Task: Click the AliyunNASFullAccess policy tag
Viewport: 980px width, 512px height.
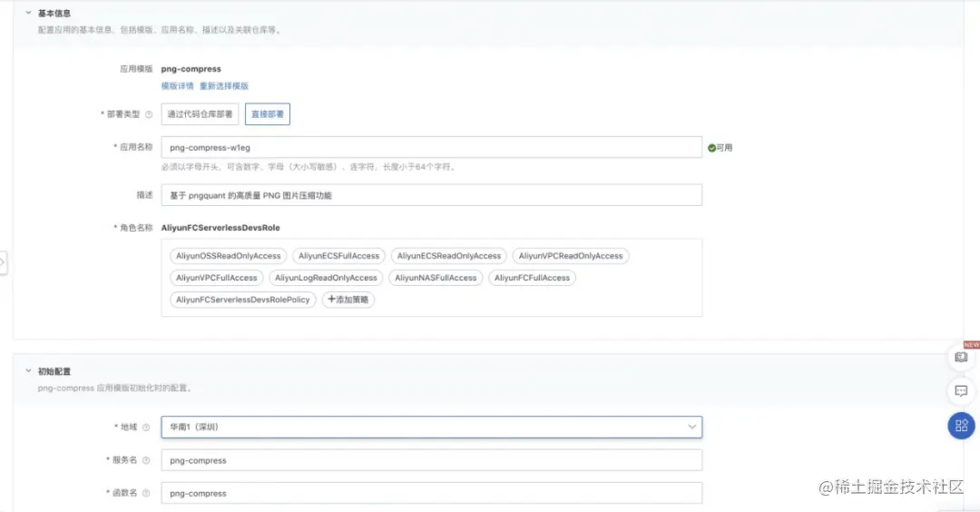Action: click(436, 278)
